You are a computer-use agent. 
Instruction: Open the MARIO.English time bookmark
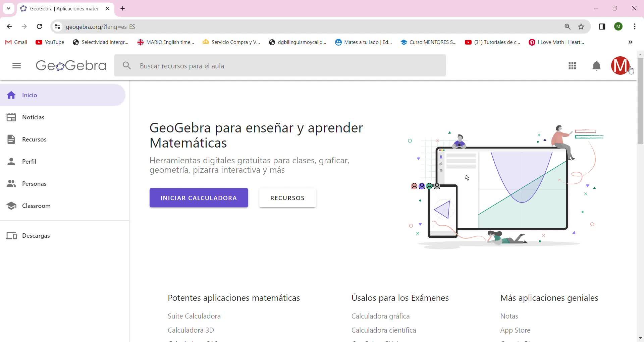point(166,42)
